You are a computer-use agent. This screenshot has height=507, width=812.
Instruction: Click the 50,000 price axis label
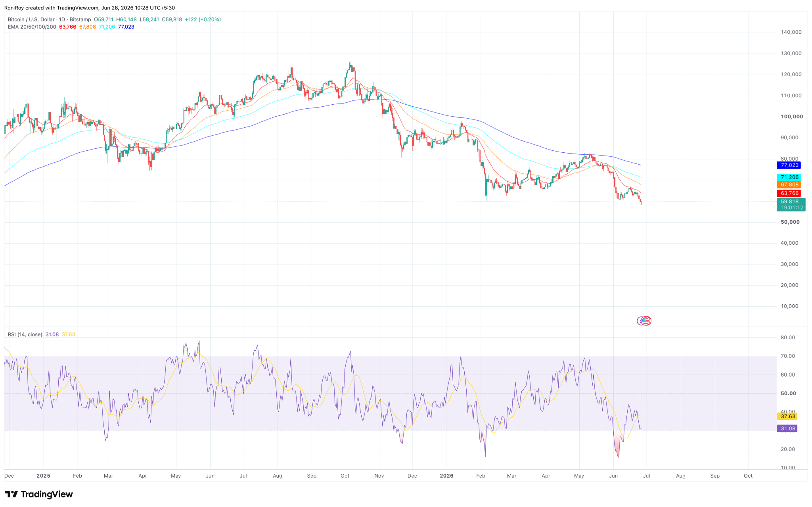pyautogui.click(x=790, y=222)
